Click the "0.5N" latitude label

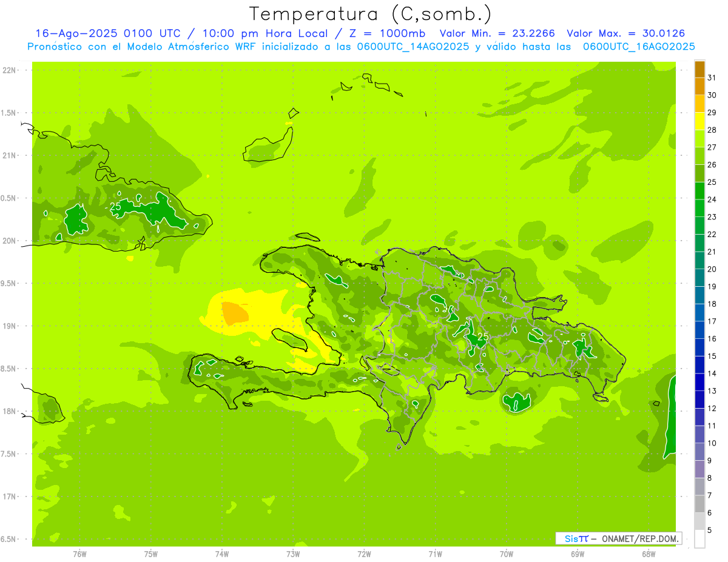[8, 198]
